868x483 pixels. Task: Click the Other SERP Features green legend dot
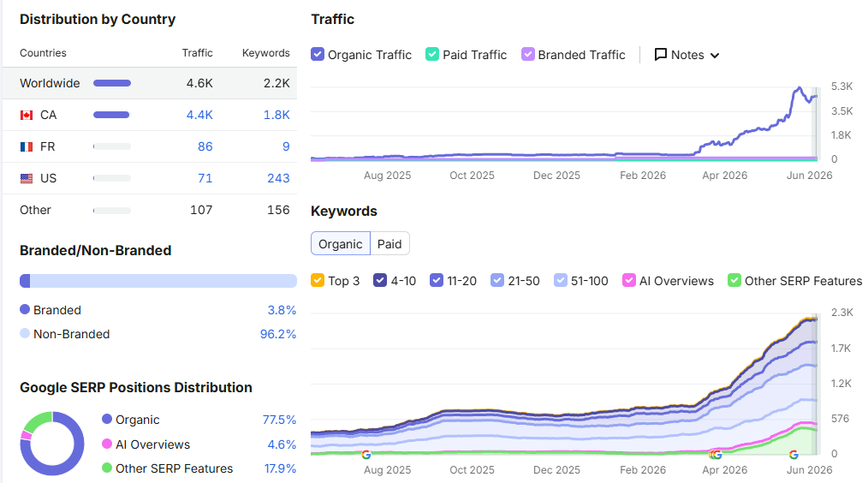click(x=107, y=468)
